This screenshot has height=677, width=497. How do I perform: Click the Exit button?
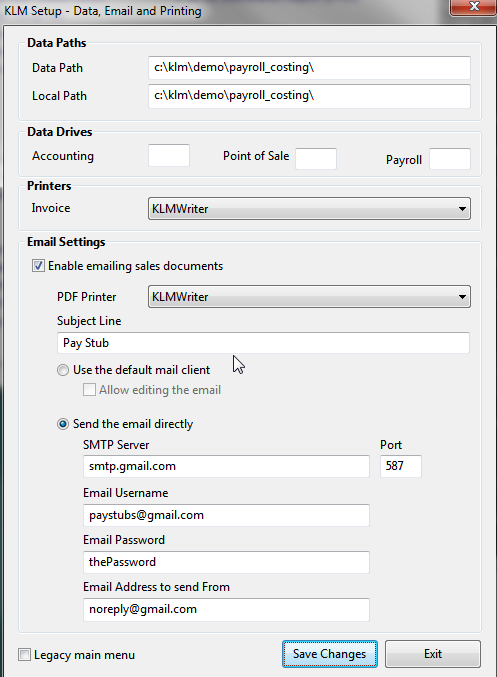coord(433,654)
